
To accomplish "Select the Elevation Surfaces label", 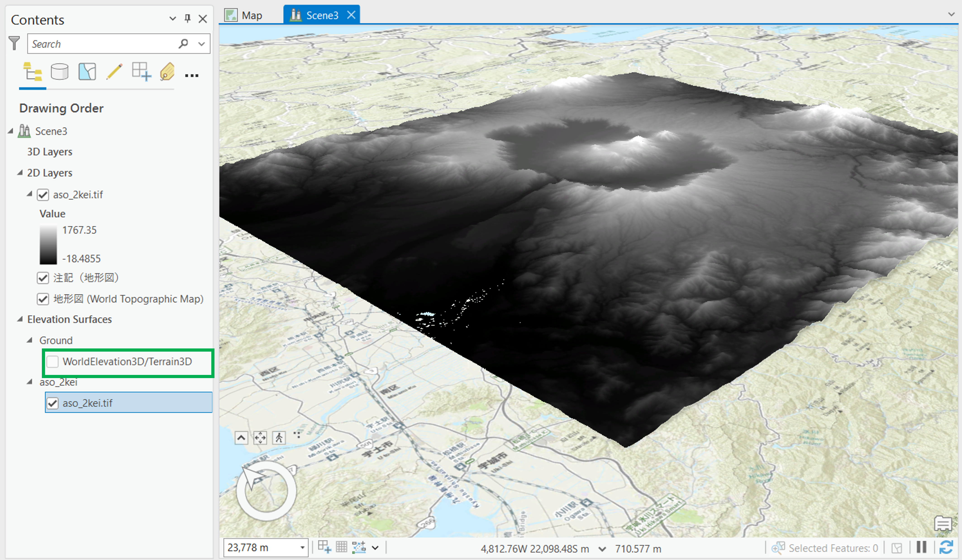I will coord(69,319).
